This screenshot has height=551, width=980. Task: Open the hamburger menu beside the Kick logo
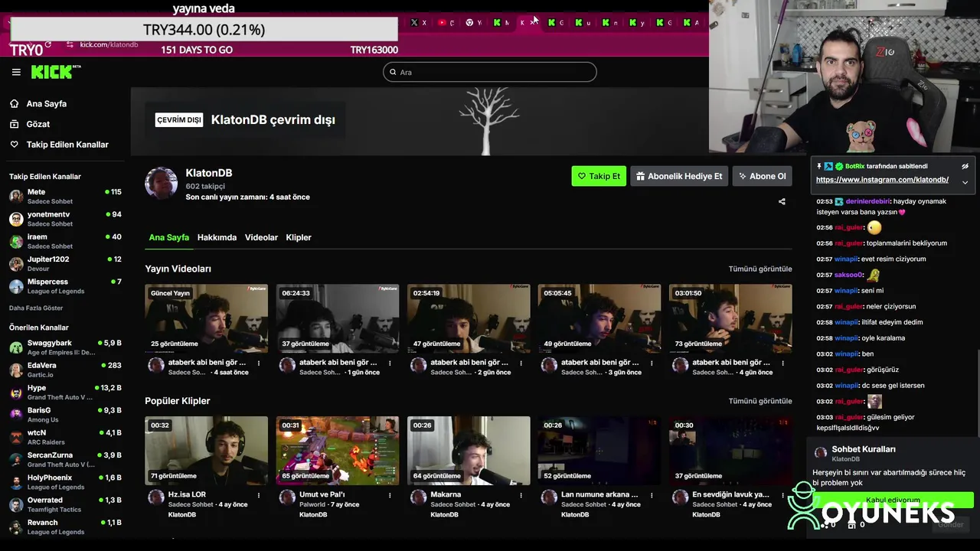[x=16, y=72]
